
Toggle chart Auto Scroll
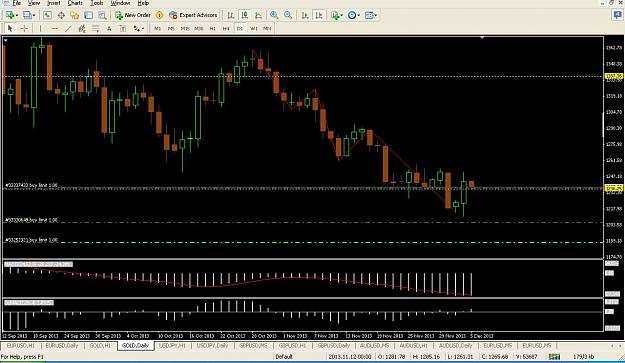click(x=305, y=15)
